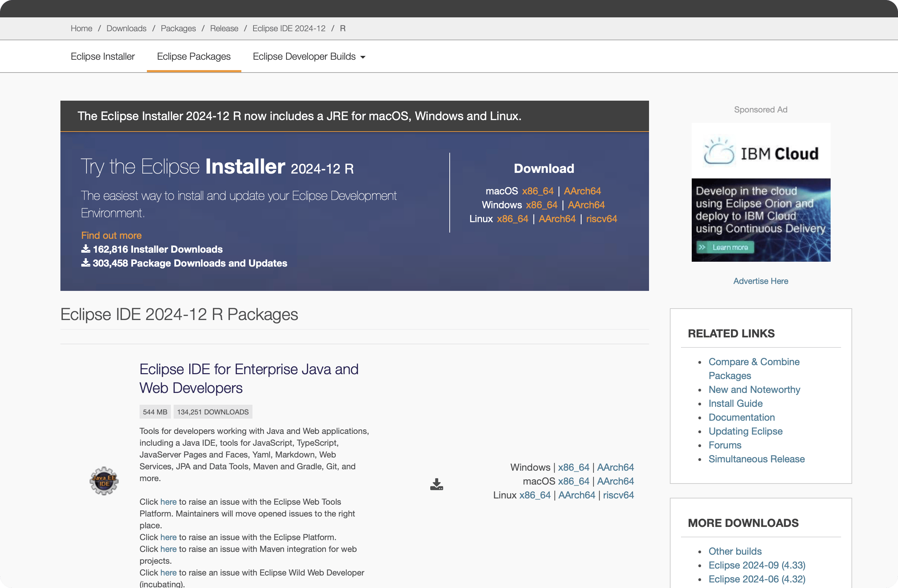Download Enterprise Java package macOS x86_64
The width and height of the screenshot is (898, 588).
click(574, 482)
